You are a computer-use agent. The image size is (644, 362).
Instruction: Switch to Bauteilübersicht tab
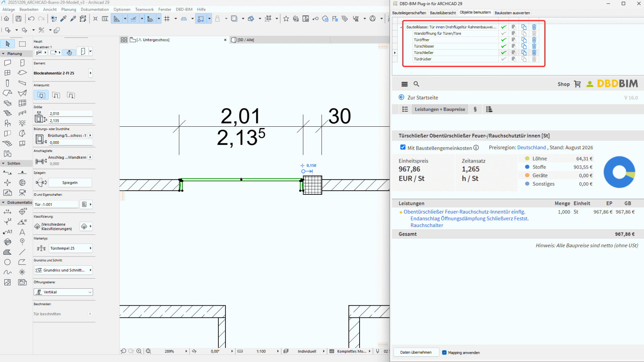point(443,13)
